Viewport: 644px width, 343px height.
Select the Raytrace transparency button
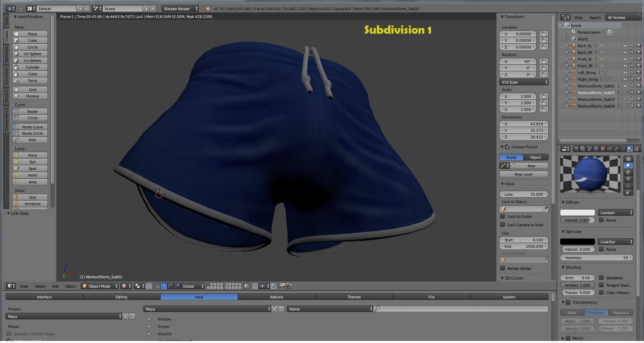click(621, 313)
